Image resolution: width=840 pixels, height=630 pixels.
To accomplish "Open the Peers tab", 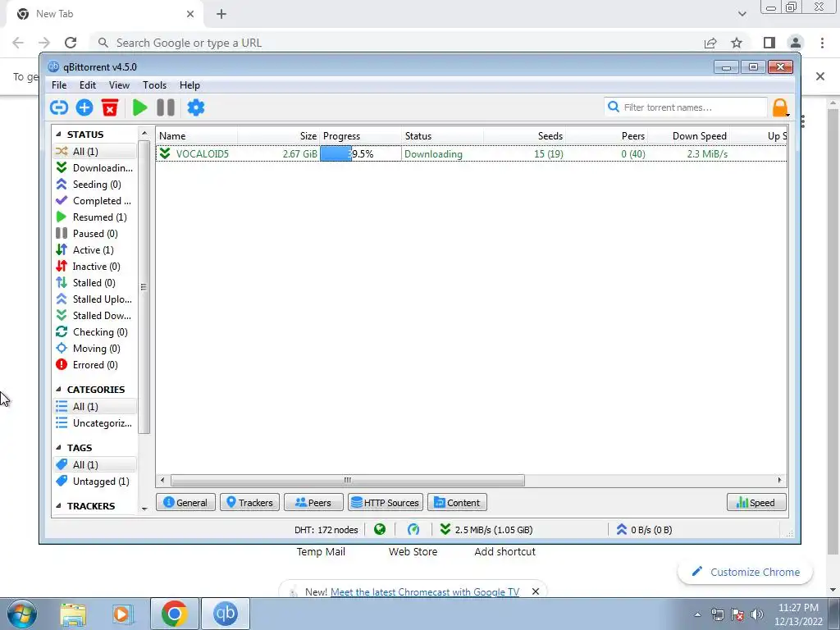I will pyautogui.click(x=313, y=503).
